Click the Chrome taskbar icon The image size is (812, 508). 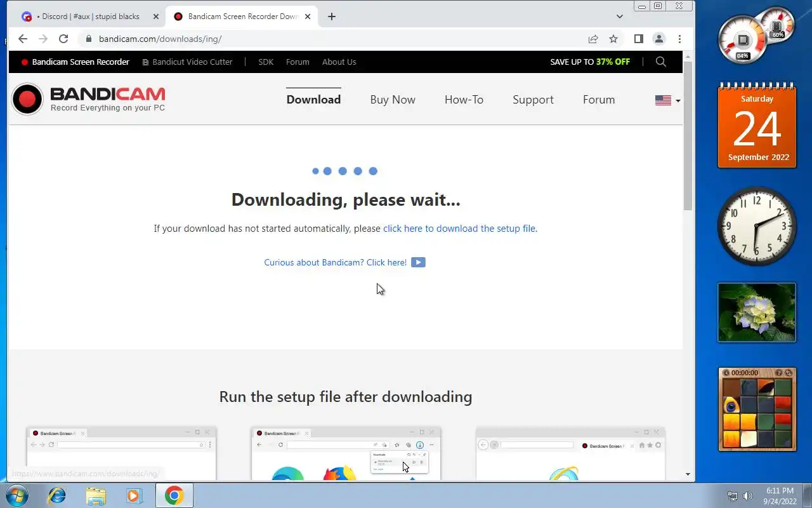point(174,495)
